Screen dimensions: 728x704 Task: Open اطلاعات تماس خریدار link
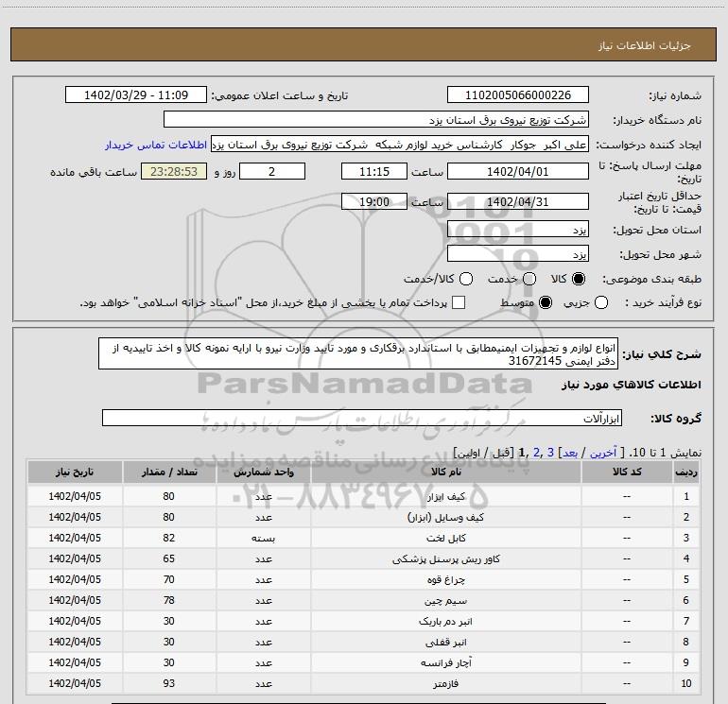(156, 145)
